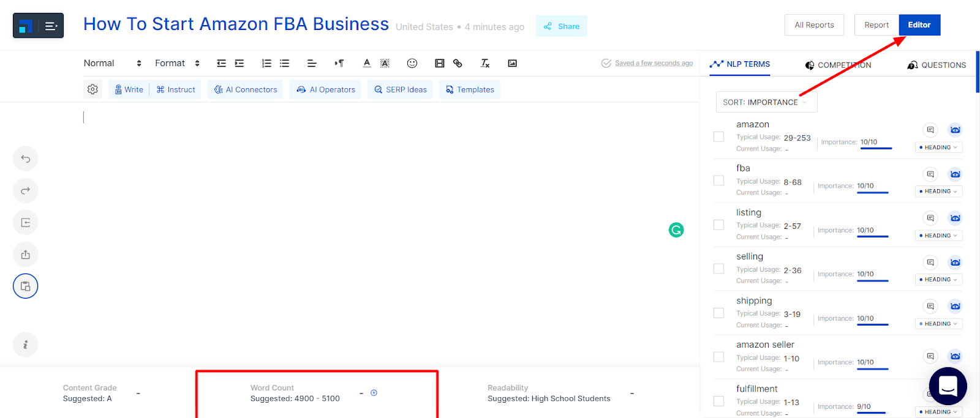Open AI writer for listing term

click(x=955, y=218)
